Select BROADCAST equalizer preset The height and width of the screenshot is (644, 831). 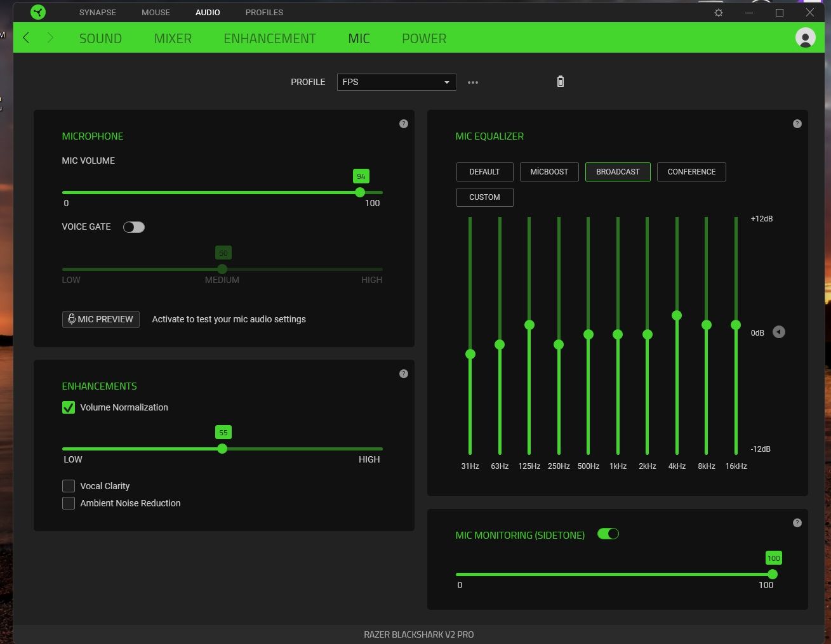tap(618, 172)
